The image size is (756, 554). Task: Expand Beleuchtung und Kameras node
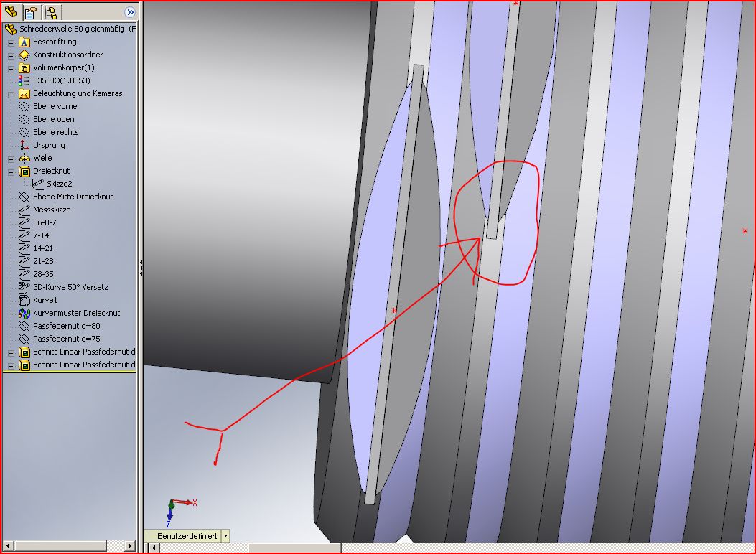11,95
